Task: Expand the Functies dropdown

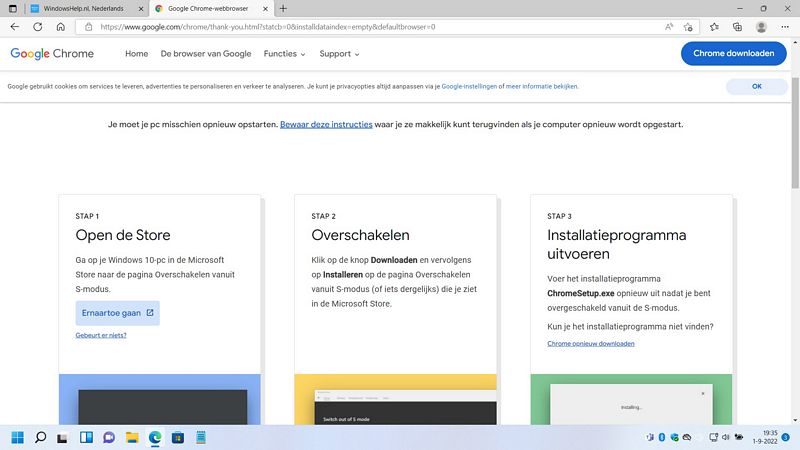Action: pos(284,54)
